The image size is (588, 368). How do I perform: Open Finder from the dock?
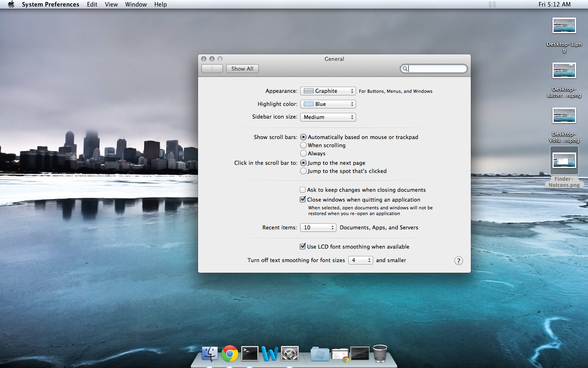click(210, 354)
